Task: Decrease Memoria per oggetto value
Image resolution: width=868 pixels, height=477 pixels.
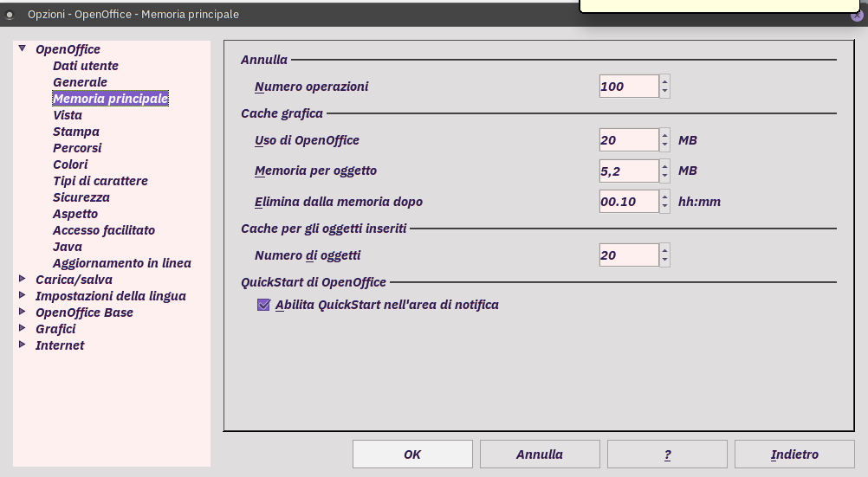Action: [664, 177]
